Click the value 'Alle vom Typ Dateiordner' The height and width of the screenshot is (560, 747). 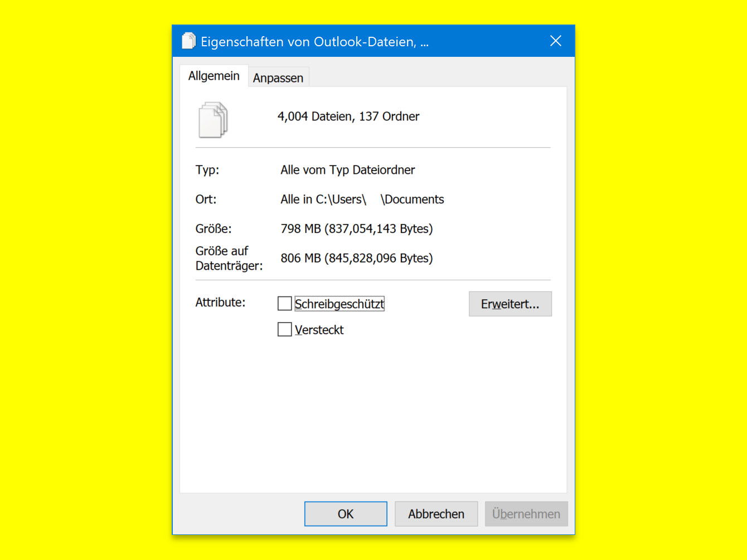tap(348, 170)
